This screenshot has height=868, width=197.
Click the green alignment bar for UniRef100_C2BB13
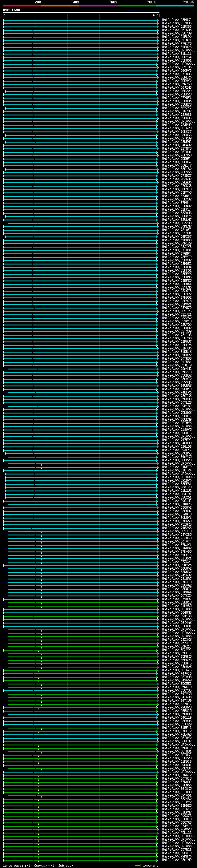[83, 602]
